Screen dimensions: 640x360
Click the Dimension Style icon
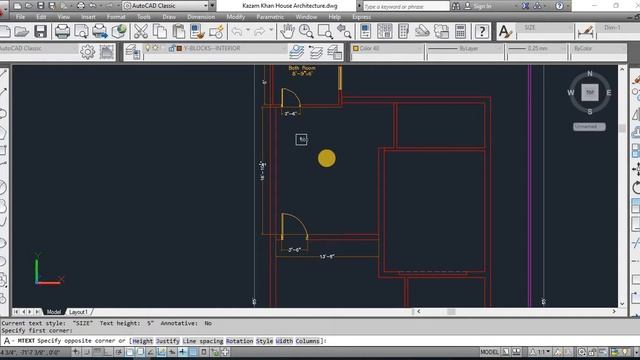click(586, 31)
